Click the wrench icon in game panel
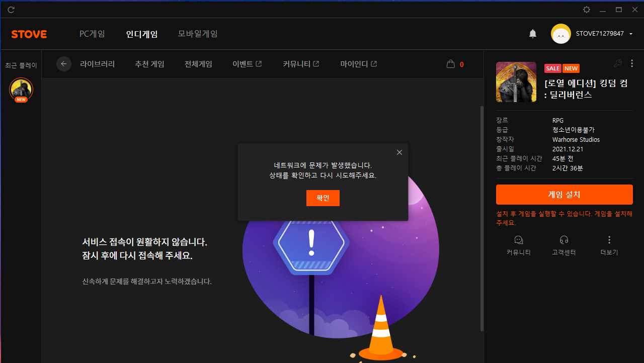Viewport: 644px width, 363px height. coord(618,63)
